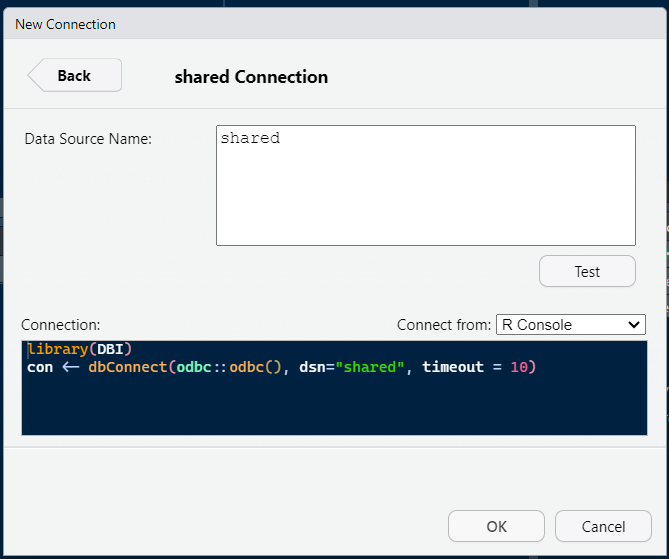The height and width of the screenshot is (559, 669).
Task: Click empty area of the code preview
Action: coord(334,405)
